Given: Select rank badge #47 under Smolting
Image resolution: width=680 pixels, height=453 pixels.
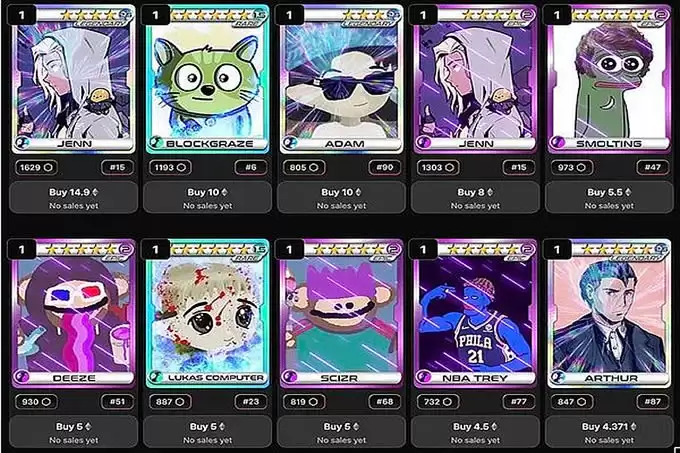Looking at the screenshot, I should point(653,167).
